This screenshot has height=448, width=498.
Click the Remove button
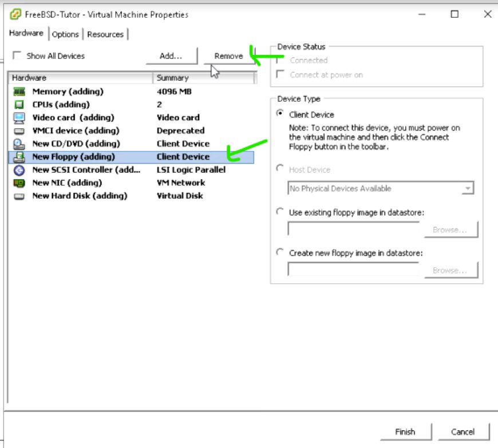tap(228, 56)
